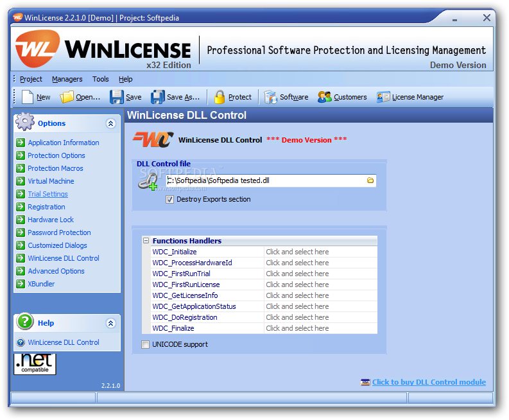Open the Software manager icon
The width and height of the screenshot is (509, 420).
tap(270, 97)
